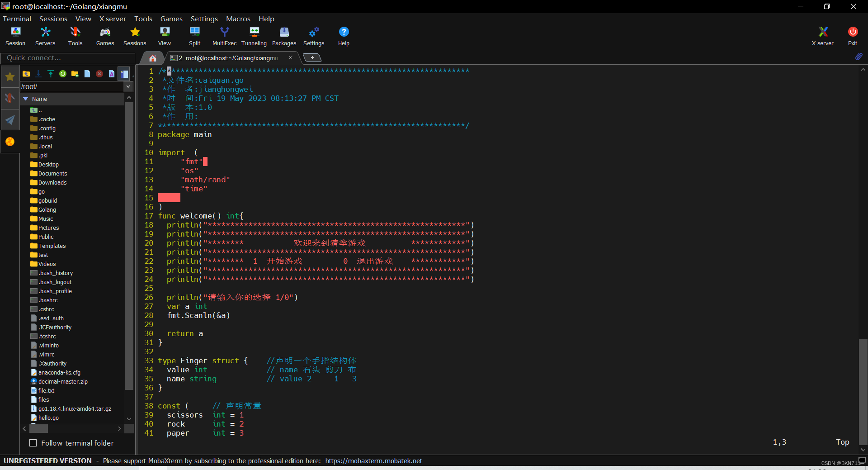The image size is (868, 470).
Task: Toggle Follow terminal folder option
Action: (x=33, y=443)
